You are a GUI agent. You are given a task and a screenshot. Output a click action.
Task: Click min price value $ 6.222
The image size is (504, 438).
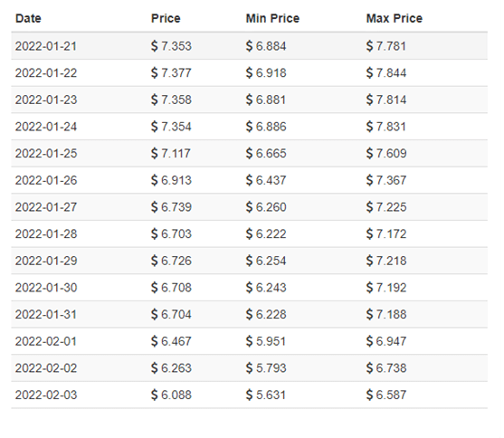click(x=266, y=233)
